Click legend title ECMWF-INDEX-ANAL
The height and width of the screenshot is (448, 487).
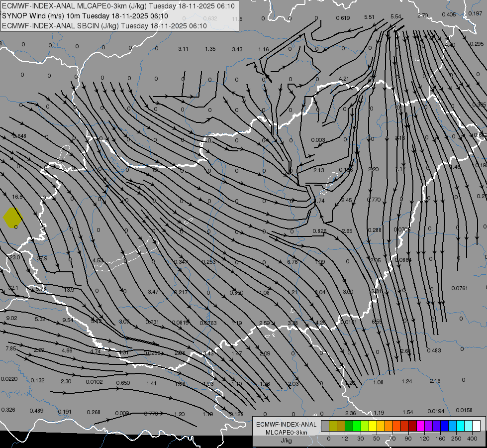click(287, 425)
